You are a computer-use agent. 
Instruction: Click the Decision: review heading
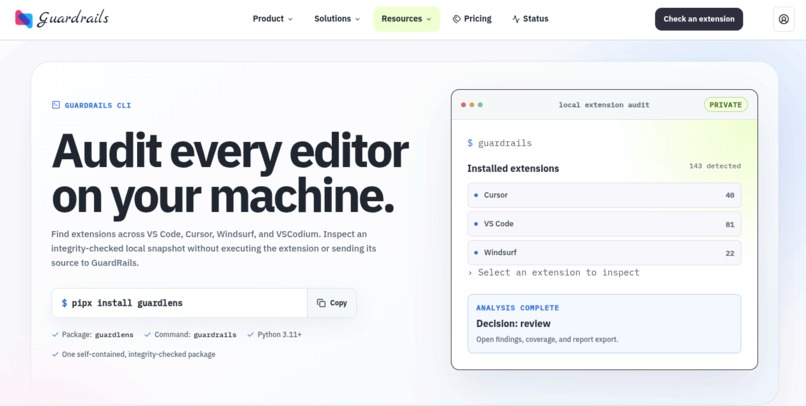pyautogui.click(x=513, y=324)
